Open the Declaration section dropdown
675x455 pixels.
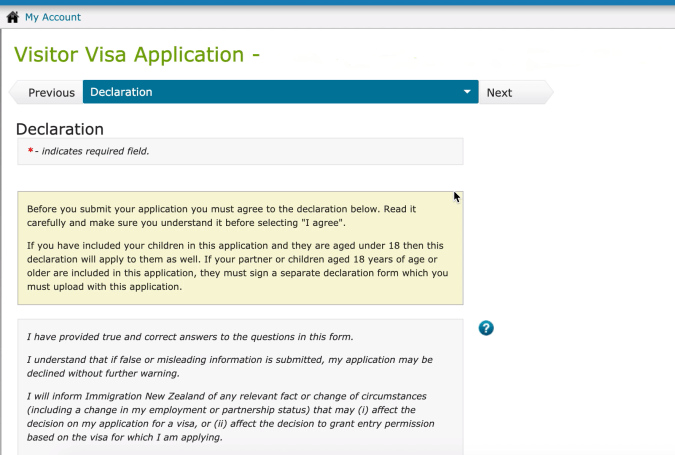tap(280, 93)
